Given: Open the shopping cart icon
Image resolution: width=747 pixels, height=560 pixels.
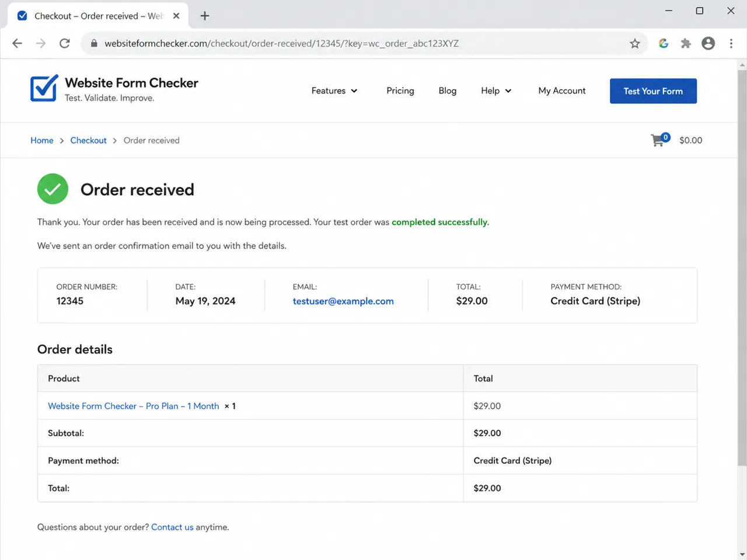Looking at the screenshot, I should (660, 139).
